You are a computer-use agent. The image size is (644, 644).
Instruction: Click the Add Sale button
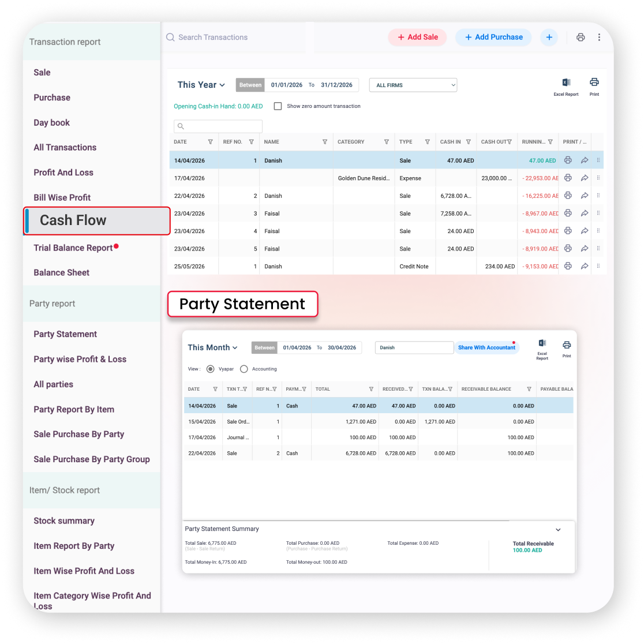[x=417, y=38]
